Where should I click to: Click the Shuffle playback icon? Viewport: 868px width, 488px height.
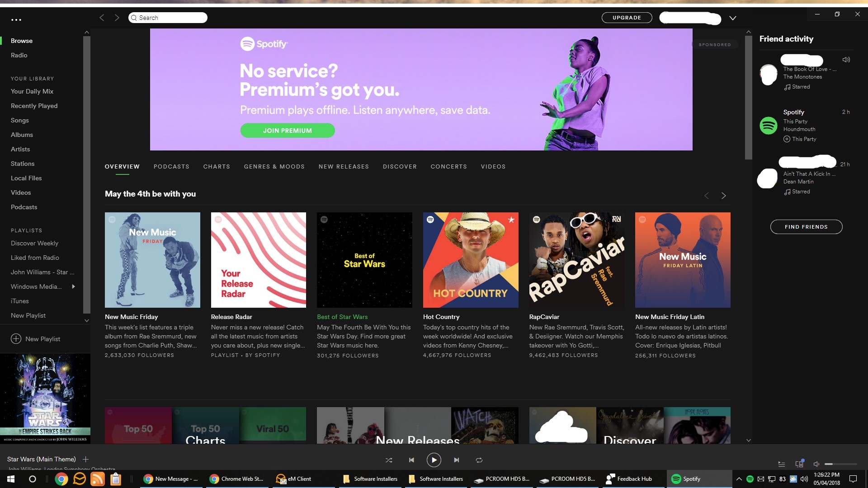coord(388,460)
